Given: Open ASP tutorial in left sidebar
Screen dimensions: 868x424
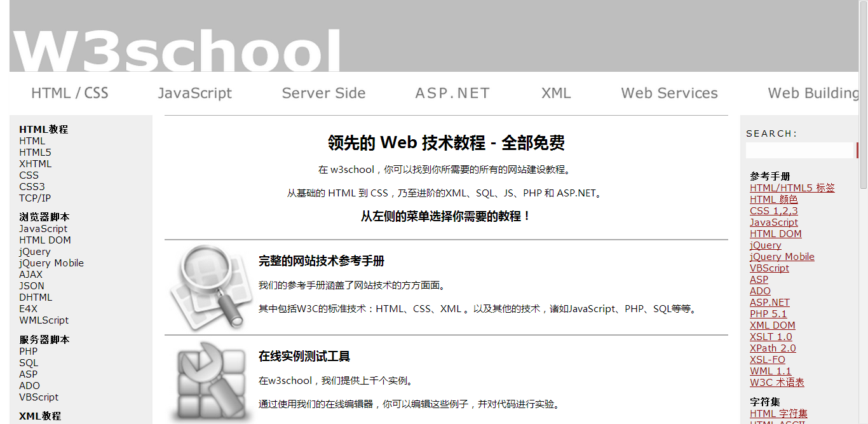Looking at the screenshot, I should [28, 374].
